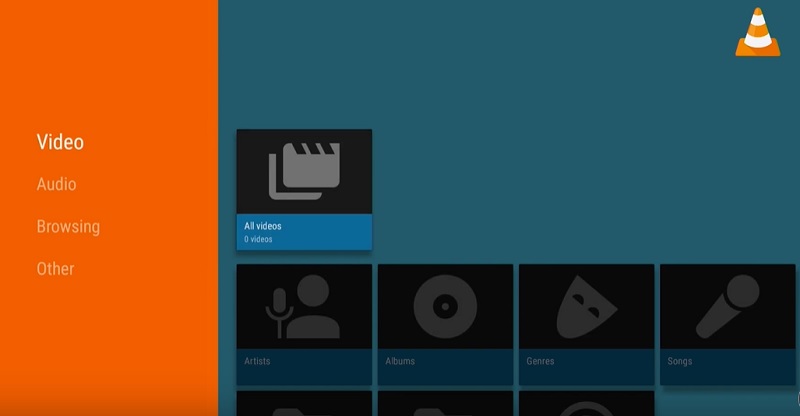
Task: Open the Audio section
Action: pyautogui.click(x=57, y=184)
